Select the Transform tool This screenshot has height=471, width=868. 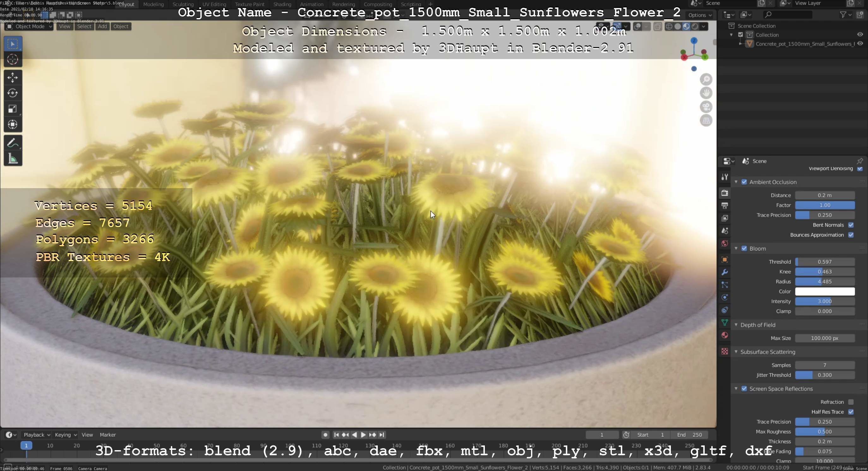pyautogui.click(x=13, y=125)
